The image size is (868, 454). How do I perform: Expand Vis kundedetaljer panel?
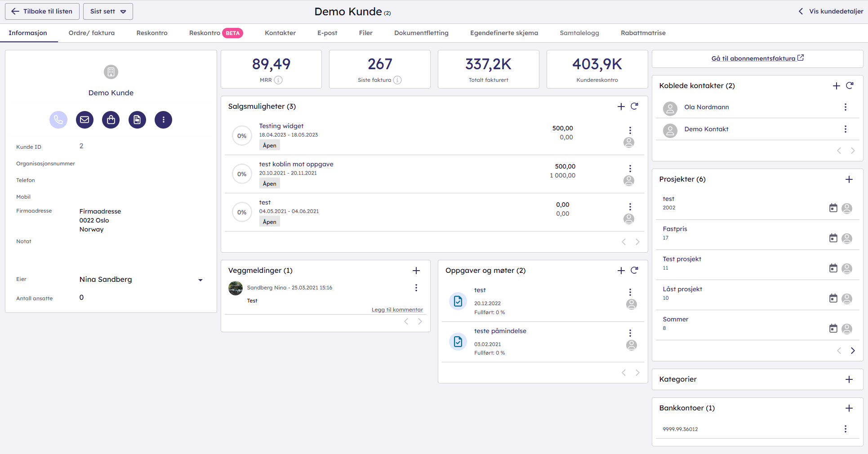(x=831, y=11)
